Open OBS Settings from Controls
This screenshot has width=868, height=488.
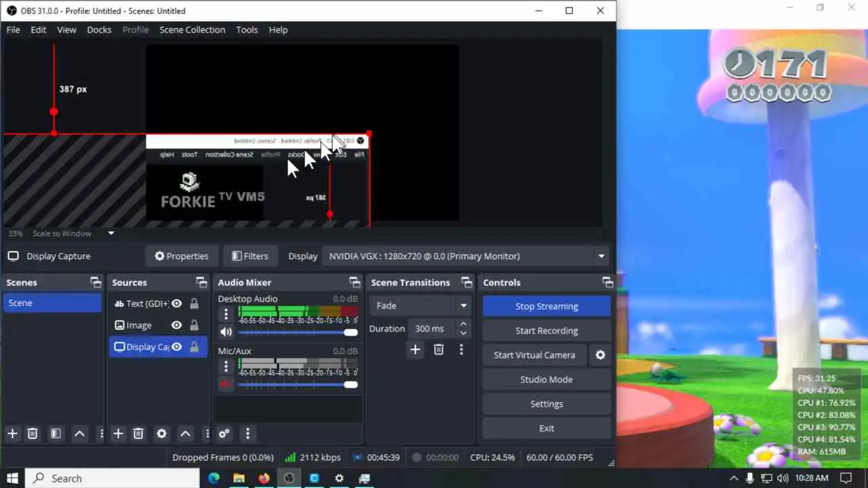pyautogui.click(x=547, y=404)
